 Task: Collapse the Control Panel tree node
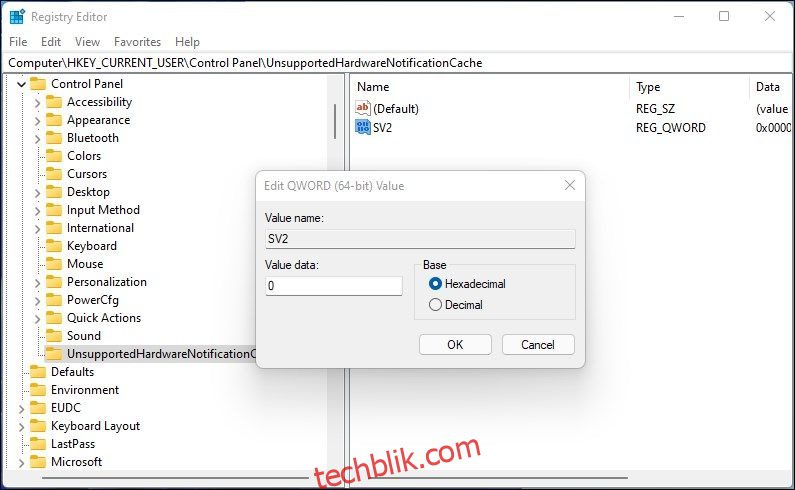pos(21,84)
